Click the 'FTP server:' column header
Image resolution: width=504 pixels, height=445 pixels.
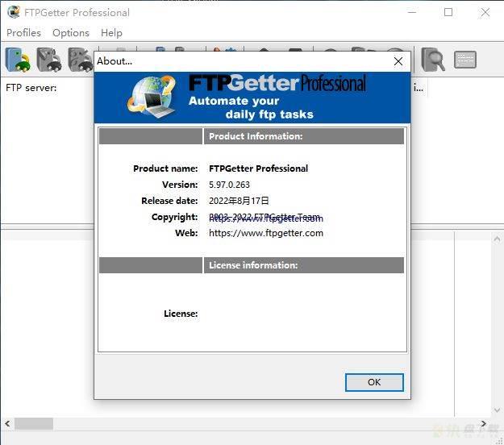pos(31,88)
